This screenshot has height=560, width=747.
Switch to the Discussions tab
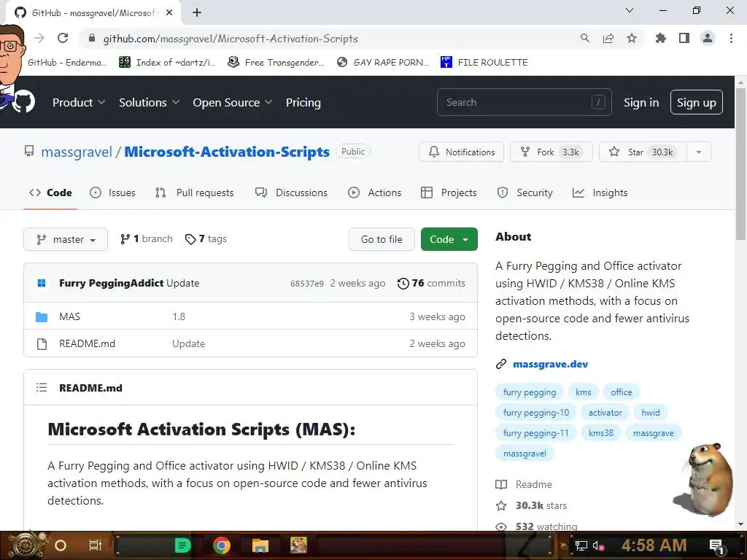tap(292, 192)
